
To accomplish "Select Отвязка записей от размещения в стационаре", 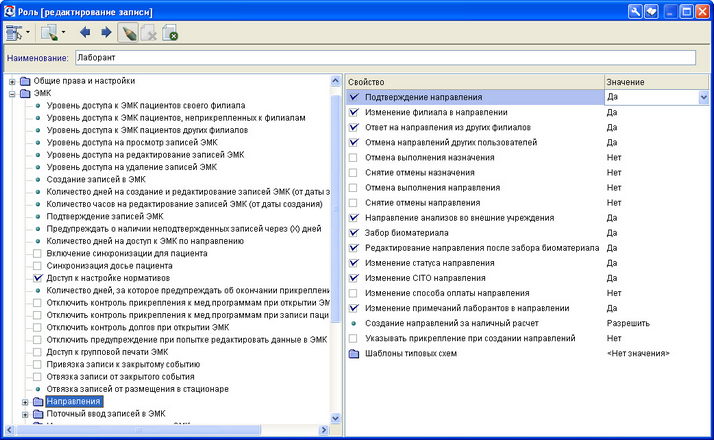I will coord(138,389).
